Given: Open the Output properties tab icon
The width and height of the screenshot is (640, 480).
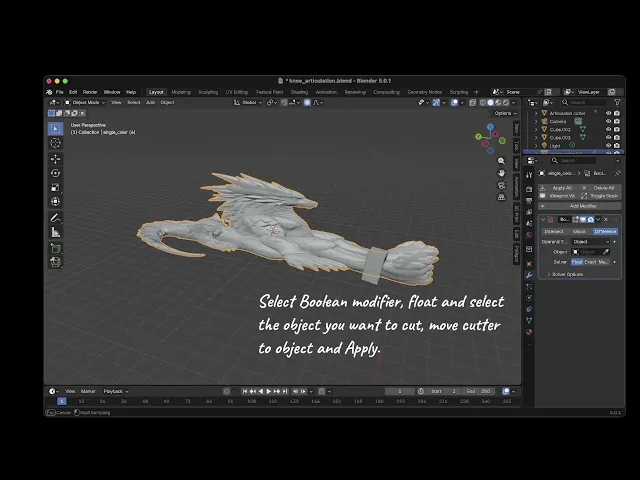Looking at the screenshot, I should (x=529, y=200).
